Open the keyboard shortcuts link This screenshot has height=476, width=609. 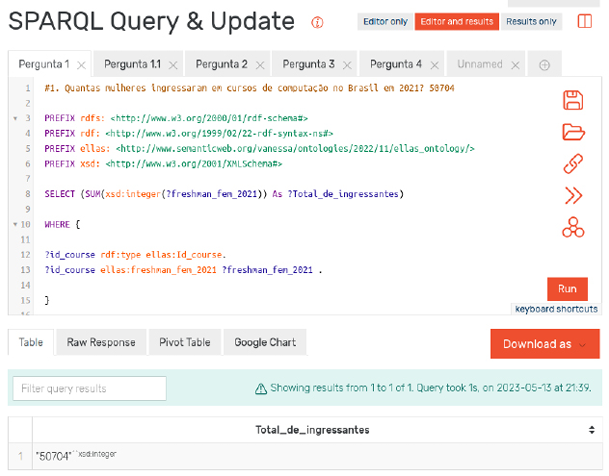556,309
